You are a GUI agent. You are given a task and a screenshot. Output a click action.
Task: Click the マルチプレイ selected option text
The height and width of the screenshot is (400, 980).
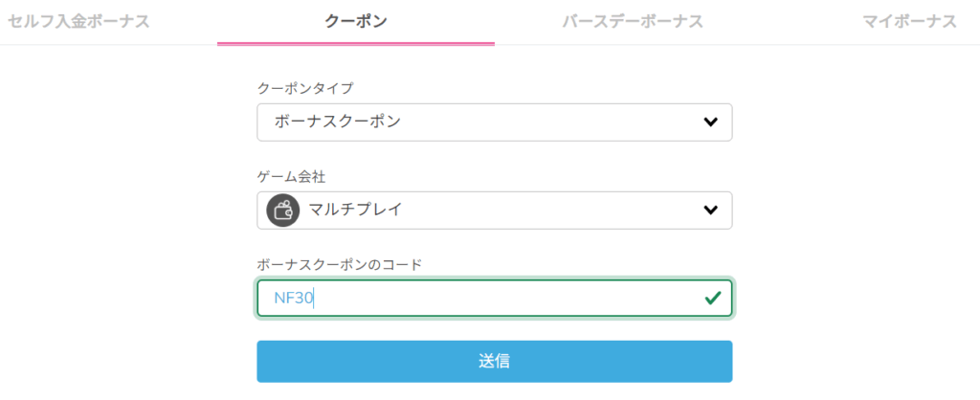[354, 211]
